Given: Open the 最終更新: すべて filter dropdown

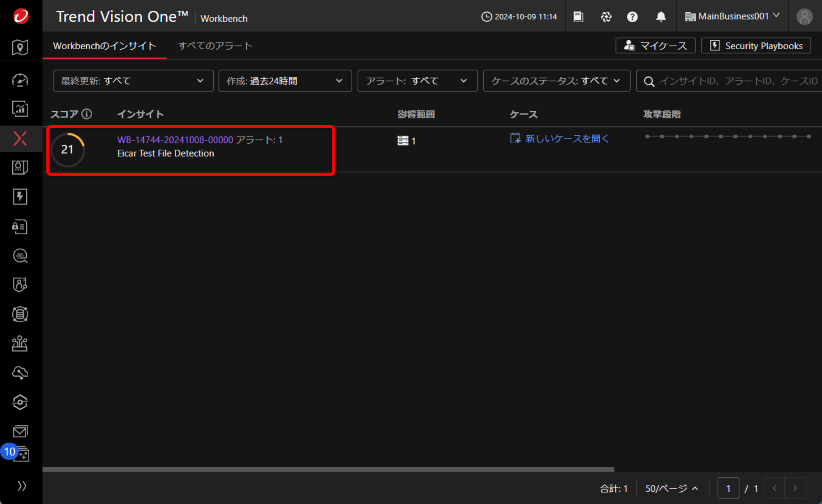Looking at the screenshot, I should (133, 81).
